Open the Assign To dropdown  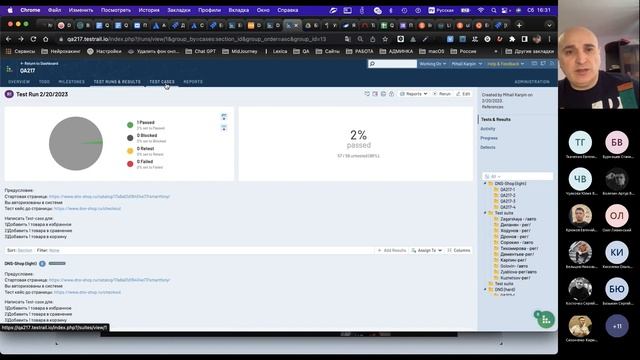tap(427, 250)
